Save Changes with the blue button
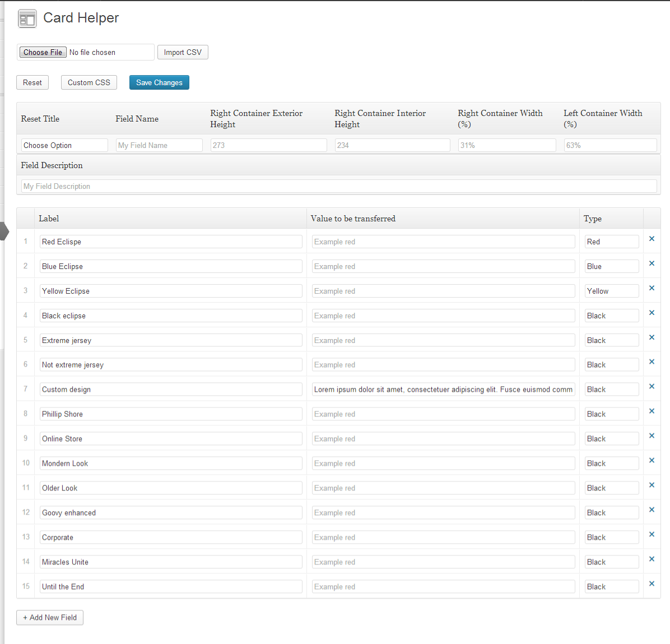Viewport: 670px width, 644px height. click(160, 82)
